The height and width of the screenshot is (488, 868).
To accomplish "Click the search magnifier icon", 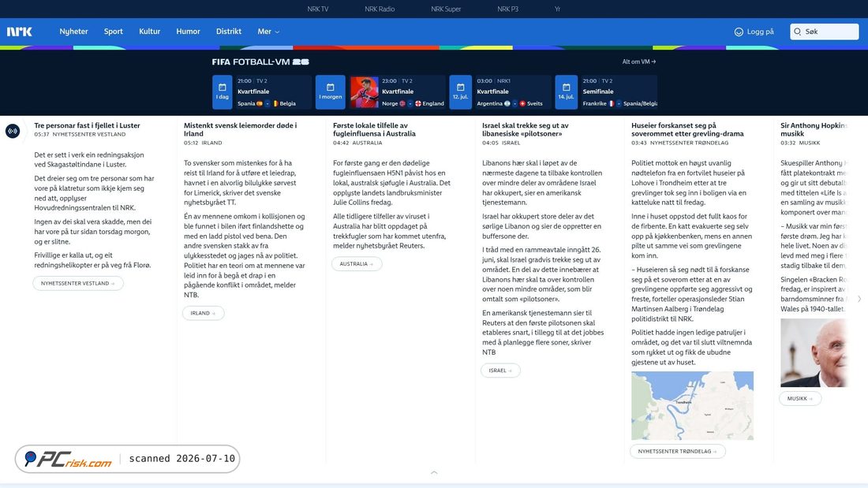I will pyautogui.click(x=798, y=32).
